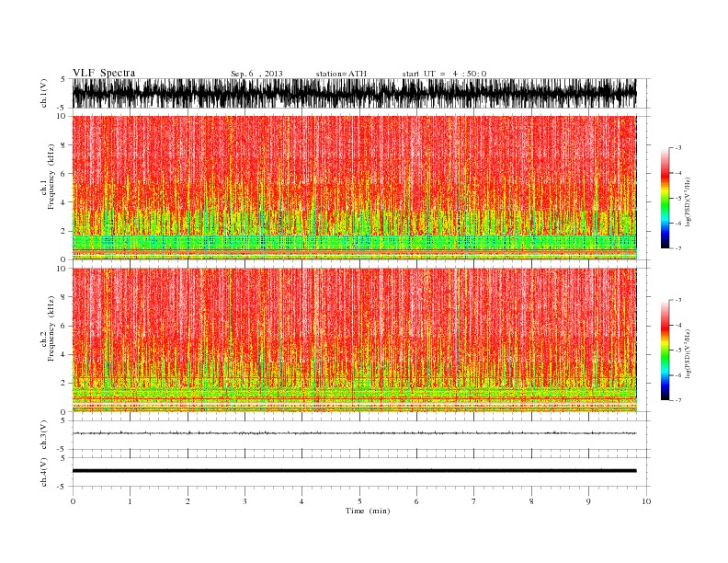The height and width of the screenshot is (563, 728).
Task: Click the "Time (min)" axis label
Action: (x=368, y=511)
